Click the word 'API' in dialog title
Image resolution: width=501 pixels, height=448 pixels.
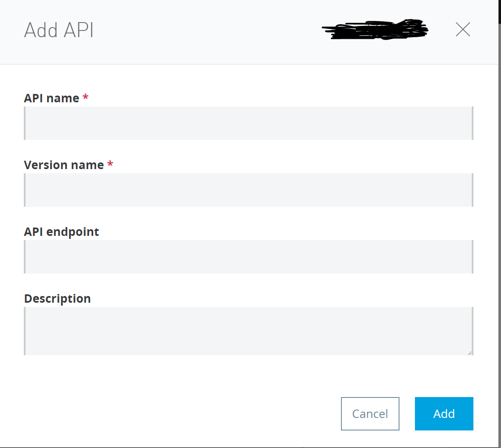coord(79,30)
